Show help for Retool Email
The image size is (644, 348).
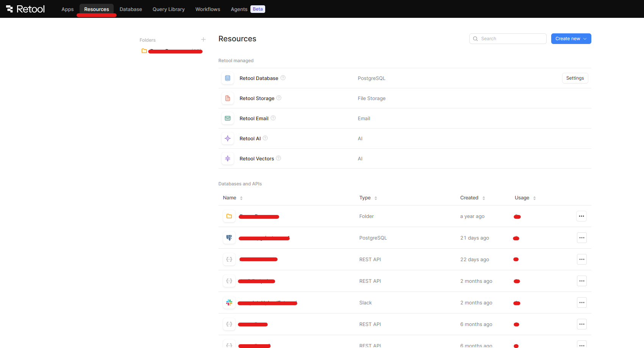(273, 118)
